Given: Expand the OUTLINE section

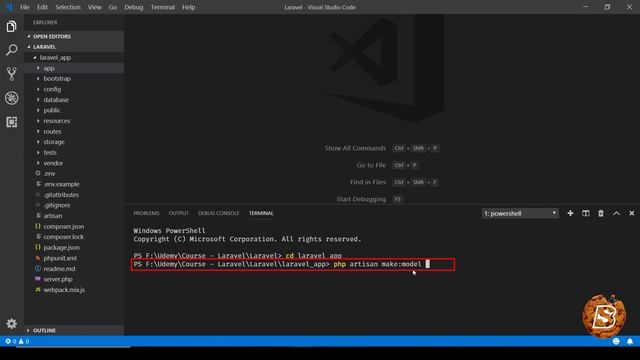Looking at the screenshot, I should tap(74, 330).
